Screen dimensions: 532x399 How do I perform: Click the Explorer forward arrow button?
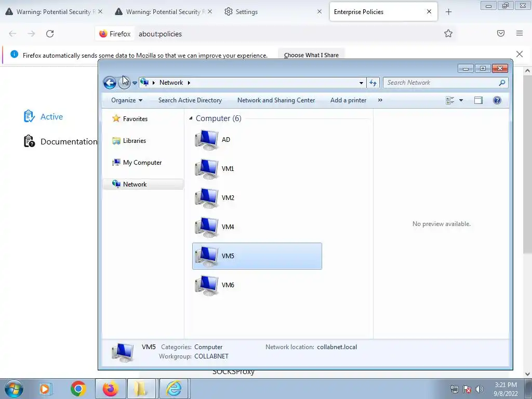click(x=124, y=83)
